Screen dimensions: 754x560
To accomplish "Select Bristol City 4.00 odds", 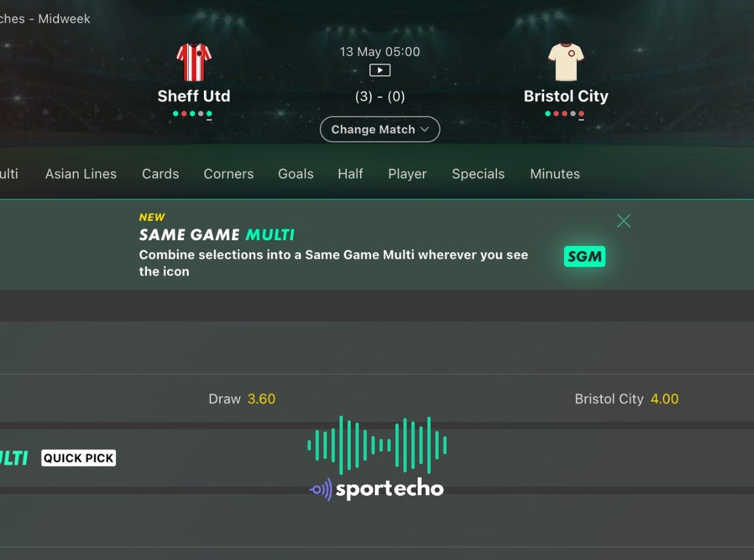I will 627,399.
